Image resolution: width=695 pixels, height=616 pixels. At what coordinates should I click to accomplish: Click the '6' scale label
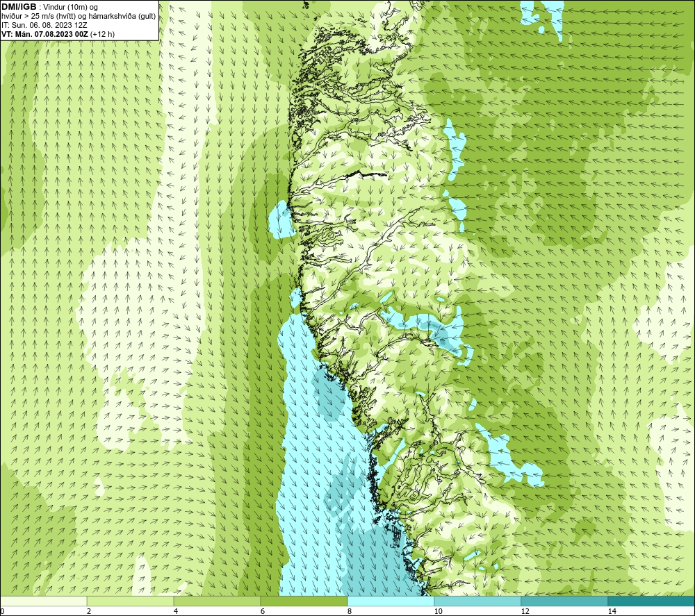point(263,612)
